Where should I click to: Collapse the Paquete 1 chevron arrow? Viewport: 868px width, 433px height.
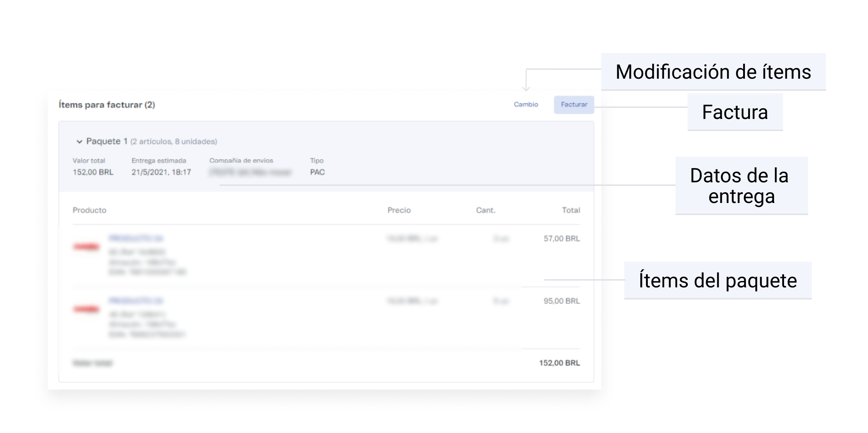click(x=79, y=142)
